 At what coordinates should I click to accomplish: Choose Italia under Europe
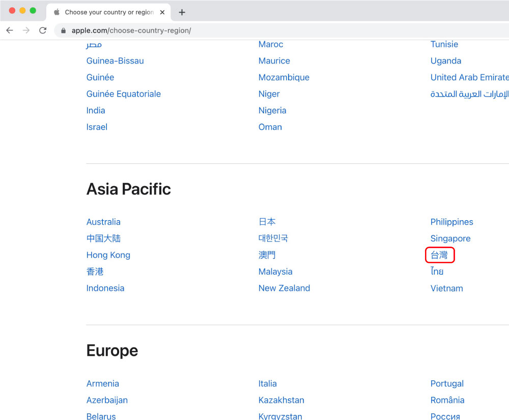pyautogui.click(x=268, y=384)
